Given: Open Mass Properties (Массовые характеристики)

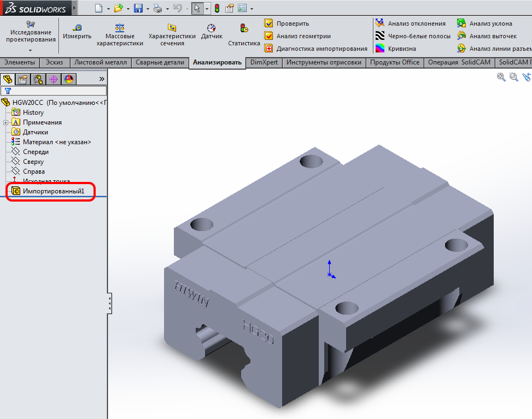Looking at the screenshot, I should point(120,36).
